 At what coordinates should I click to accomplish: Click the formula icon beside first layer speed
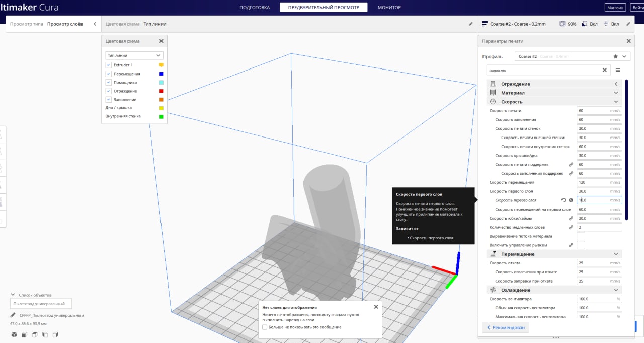[x=571, y=200]
